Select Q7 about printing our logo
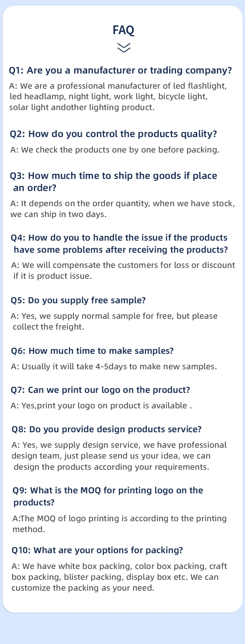Screen dimensions: 245x644 100,390
